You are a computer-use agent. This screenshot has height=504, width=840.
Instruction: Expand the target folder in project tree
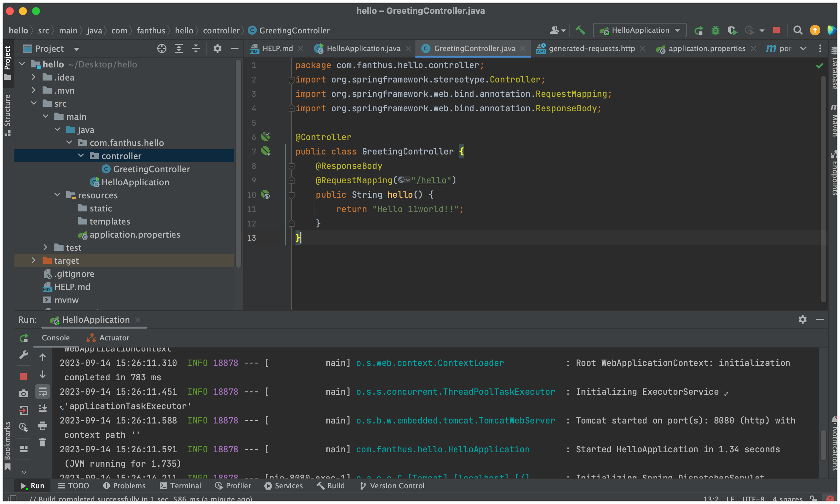pyautogui.click(x=33, y=261)
